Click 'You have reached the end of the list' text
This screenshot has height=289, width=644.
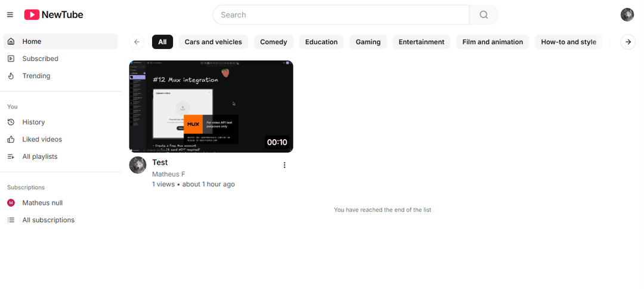click(382, 210)
